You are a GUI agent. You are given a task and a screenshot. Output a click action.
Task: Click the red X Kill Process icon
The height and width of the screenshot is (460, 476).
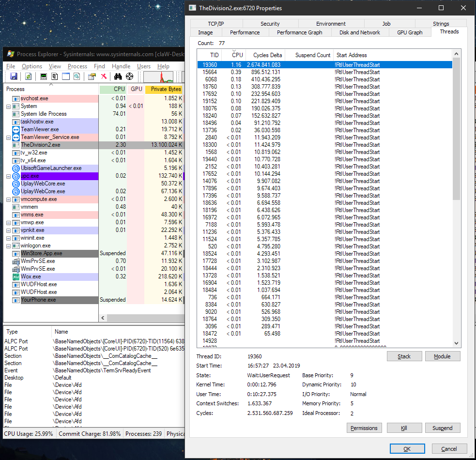[x=104, y=77]
